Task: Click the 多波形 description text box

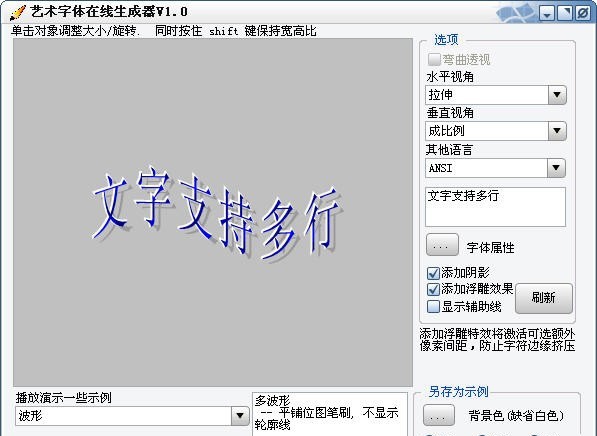Action: pos(330,414)
